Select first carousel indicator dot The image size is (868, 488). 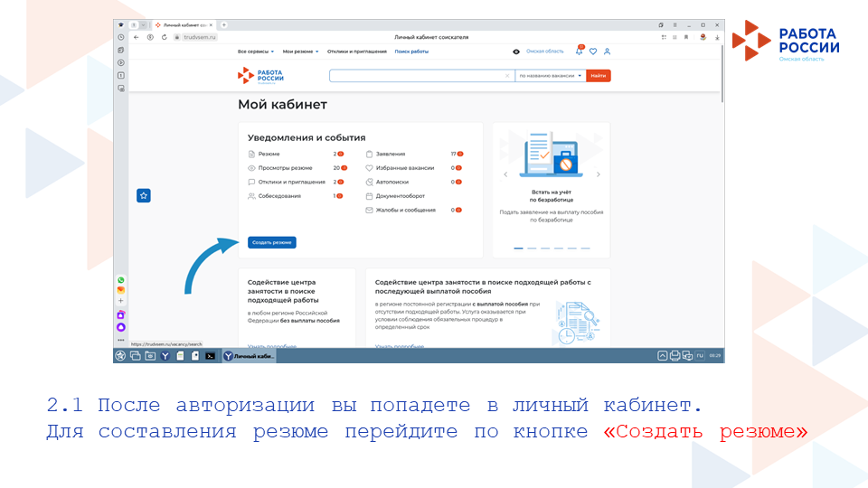[x=518, y=248]
